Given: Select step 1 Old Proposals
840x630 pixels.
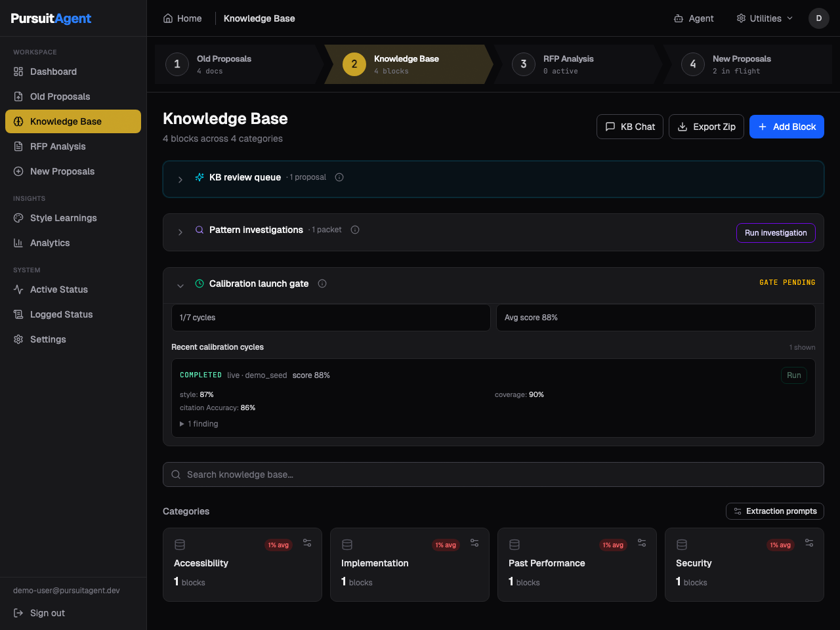Looking at the screenshot, I should (x=239, y=64).
